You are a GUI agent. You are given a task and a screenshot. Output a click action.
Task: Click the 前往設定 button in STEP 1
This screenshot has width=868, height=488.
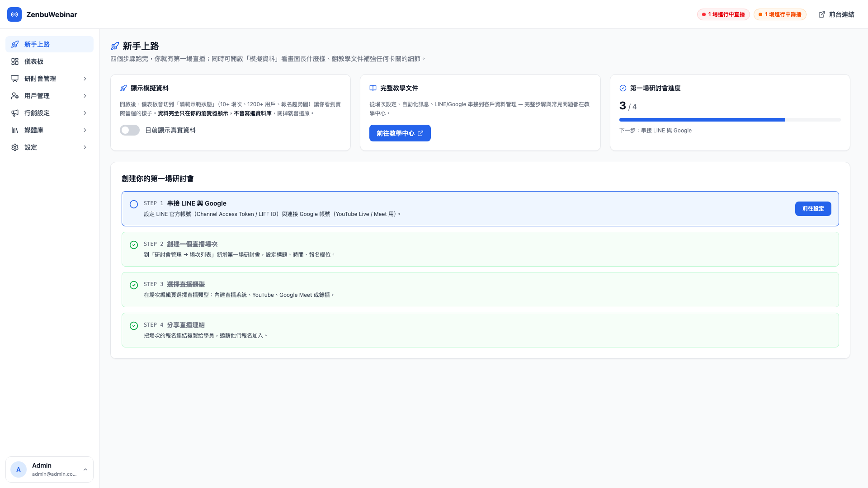[x=813, y=209]
